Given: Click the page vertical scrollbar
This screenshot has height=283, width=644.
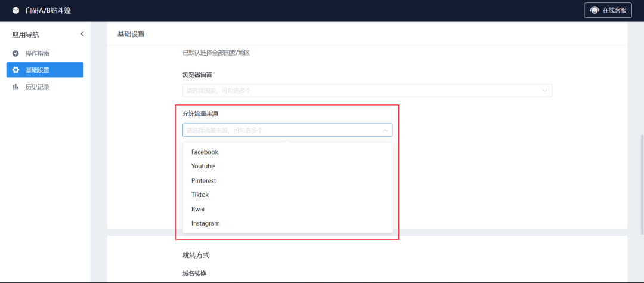Looking at the screenshot, I should click(x=642, y=184).
